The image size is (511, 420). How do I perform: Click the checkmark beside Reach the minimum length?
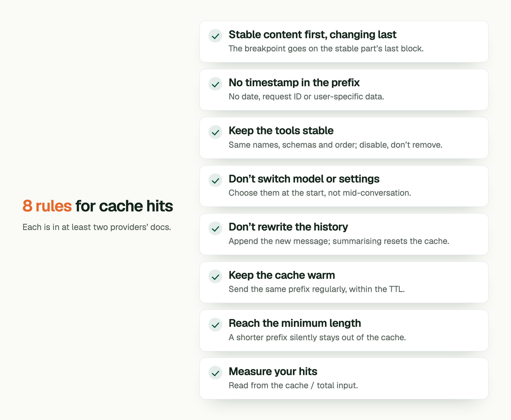coord(215,324)
